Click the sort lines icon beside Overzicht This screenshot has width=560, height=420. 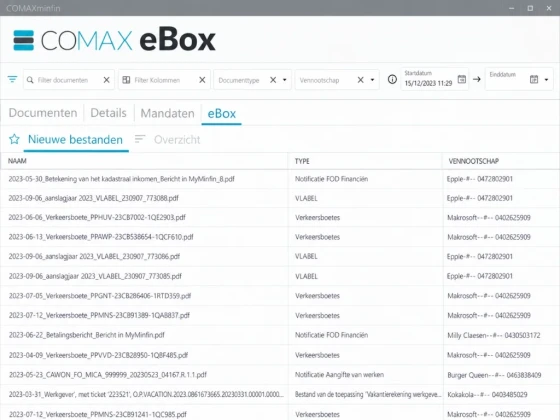(140, 139)
